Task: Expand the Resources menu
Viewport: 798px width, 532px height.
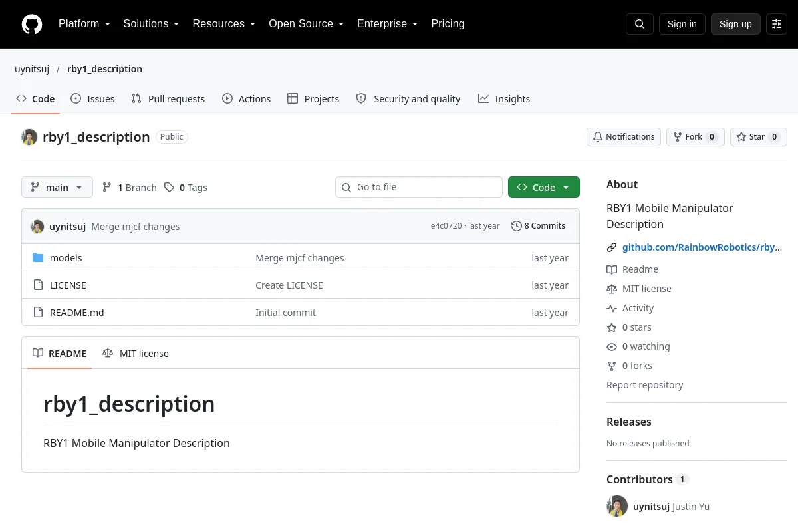Action: [224, 24]
